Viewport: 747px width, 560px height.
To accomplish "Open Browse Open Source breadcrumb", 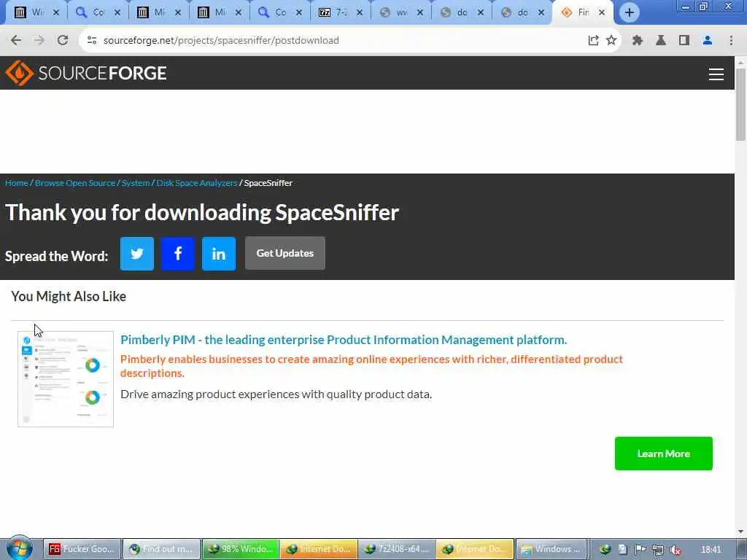I will point(75,183).
